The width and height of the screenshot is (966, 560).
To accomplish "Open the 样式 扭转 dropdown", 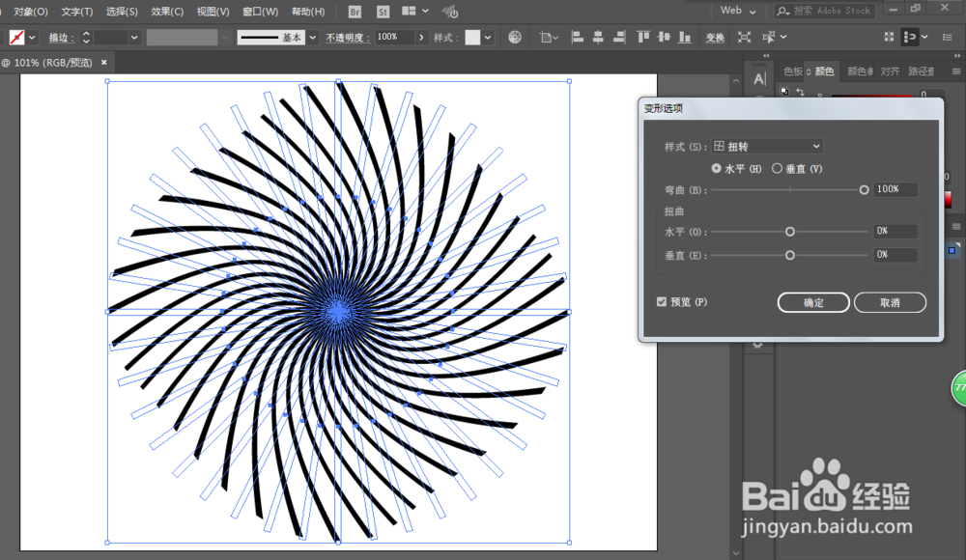I will click(768, 146).
